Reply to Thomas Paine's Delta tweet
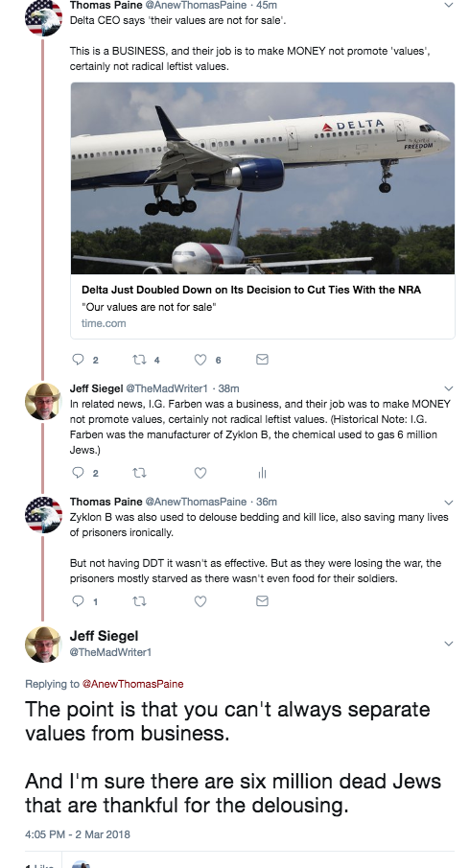 (78, 360)
